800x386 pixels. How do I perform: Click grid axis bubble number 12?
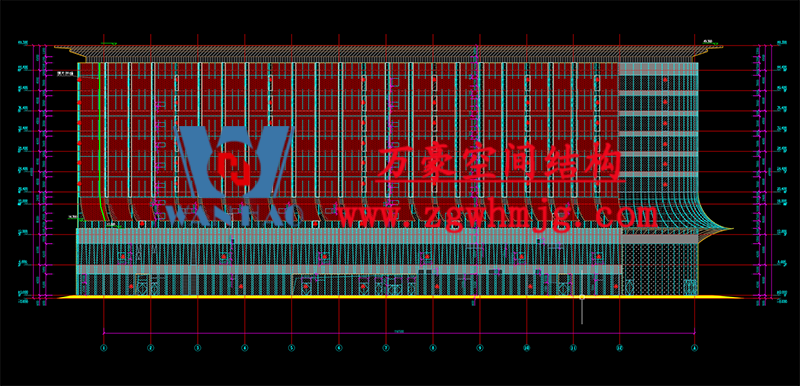tap(620, 348)
